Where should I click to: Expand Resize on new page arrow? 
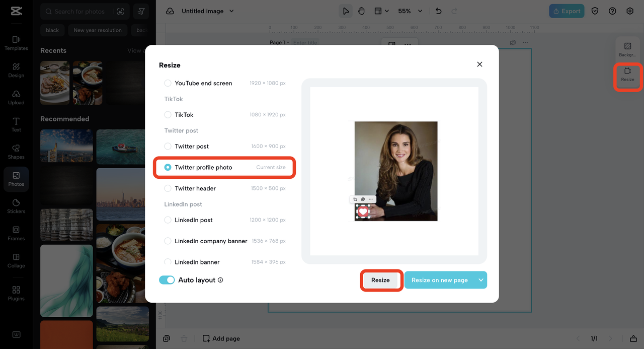(x=481, y=280)
